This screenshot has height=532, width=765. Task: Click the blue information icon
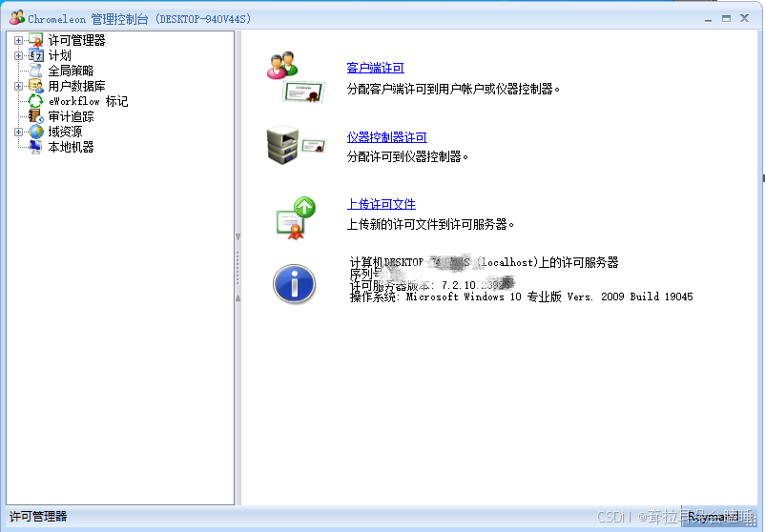[x=294, y=284]
